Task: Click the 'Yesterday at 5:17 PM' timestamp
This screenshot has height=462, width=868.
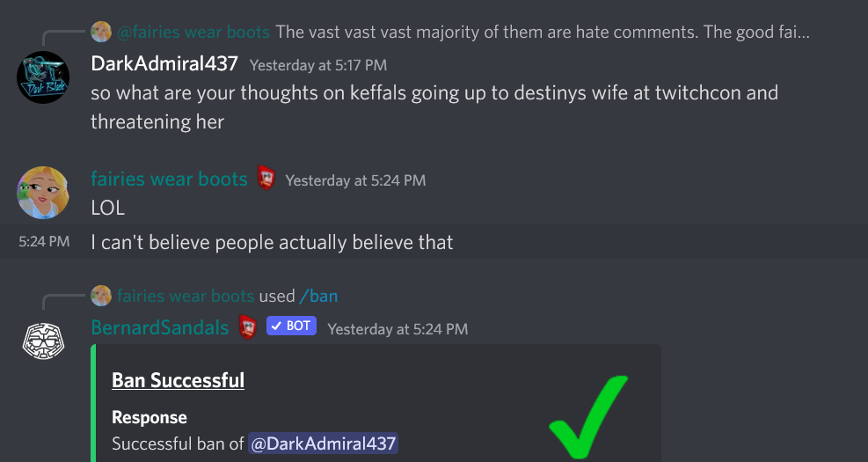Action: coord(318,65)
